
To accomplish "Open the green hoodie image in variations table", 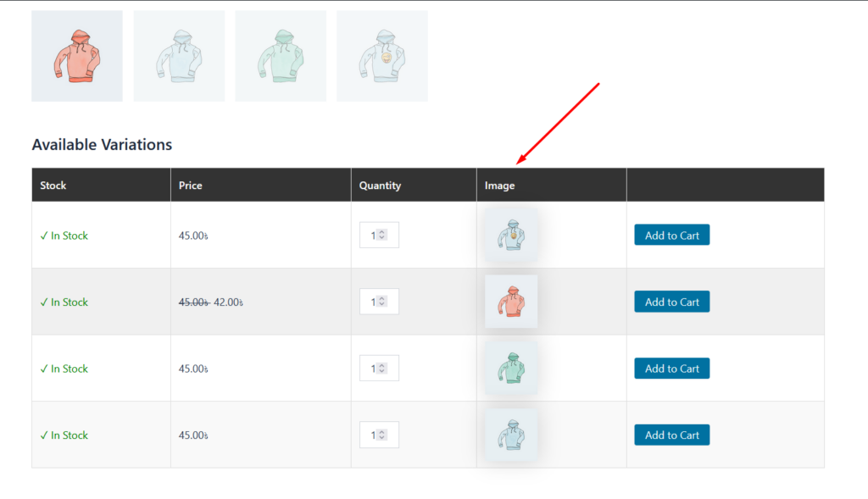I will (x=511, y=369).
